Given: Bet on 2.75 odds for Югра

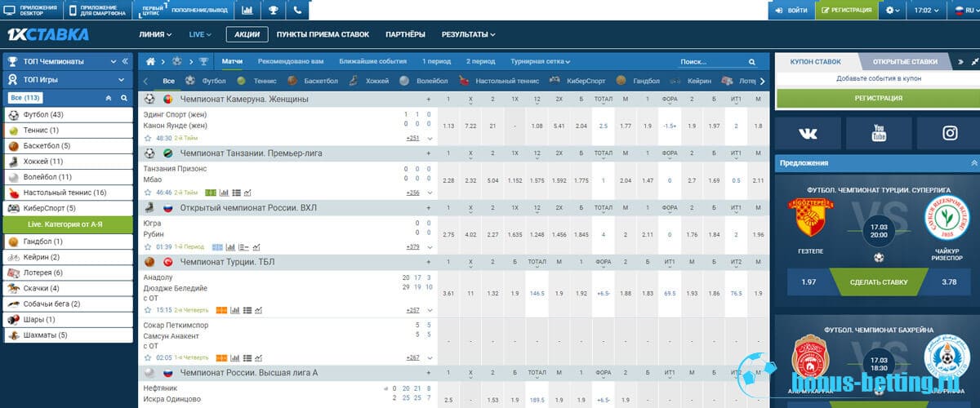Looking at the screenshot, I should [x=448, y=235].
